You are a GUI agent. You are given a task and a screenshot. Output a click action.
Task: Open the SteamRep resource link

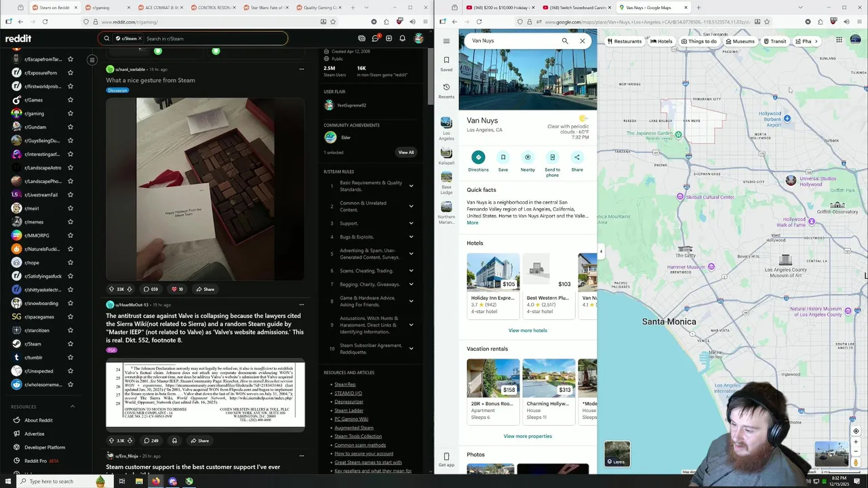pyautogui.click(x=344, y=384)
